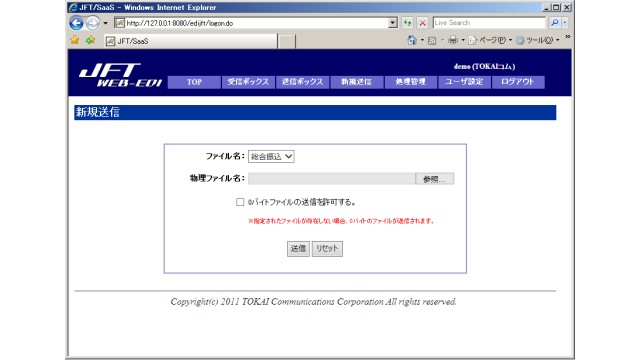
Task: Click the Internet Explorer title bar icon
Action: tap(73, 7)
